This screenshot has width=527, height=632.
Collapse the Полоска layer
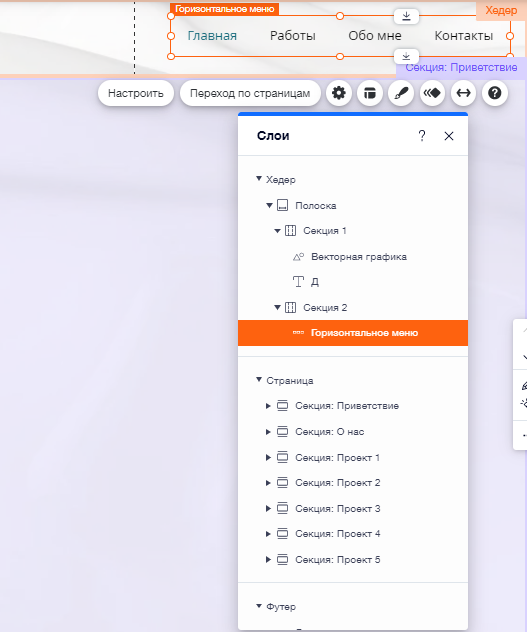[x=269, y=206]
